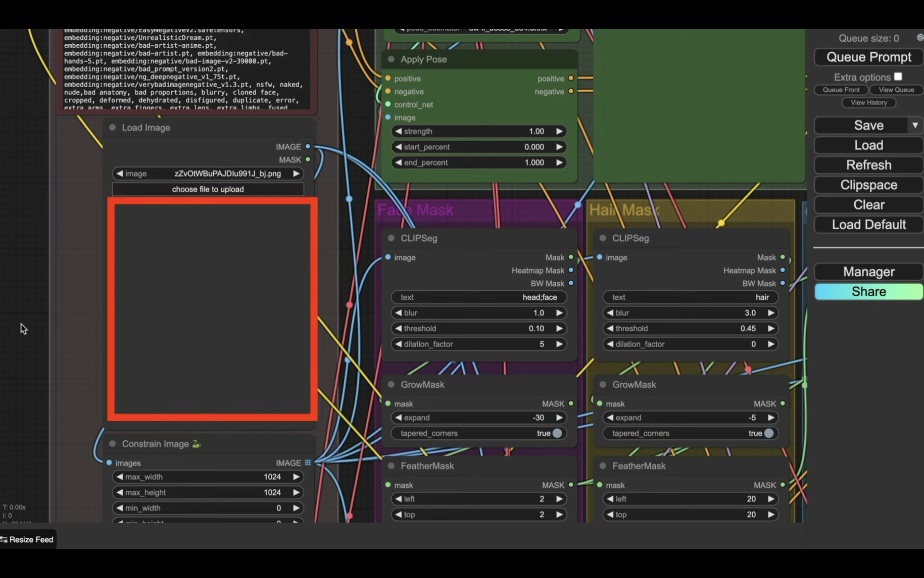Click the top 20 value slider in FeatherMask

tap(690, 514)
